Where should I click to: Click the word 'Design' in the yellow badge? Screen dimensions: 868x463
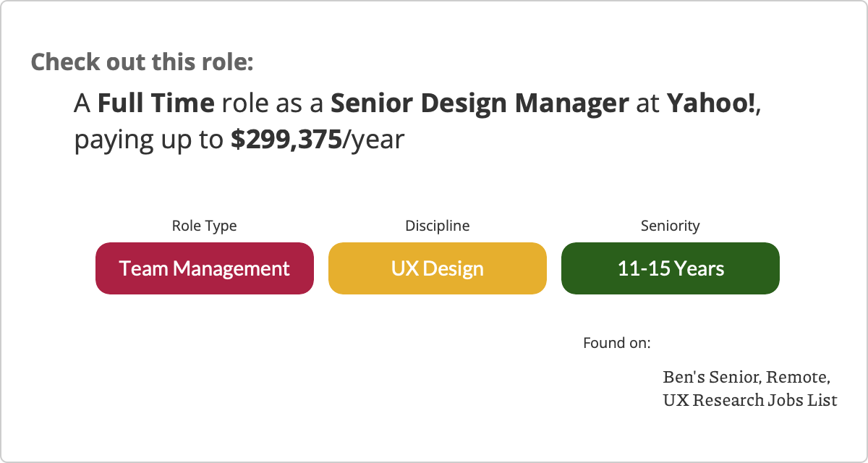453,268
